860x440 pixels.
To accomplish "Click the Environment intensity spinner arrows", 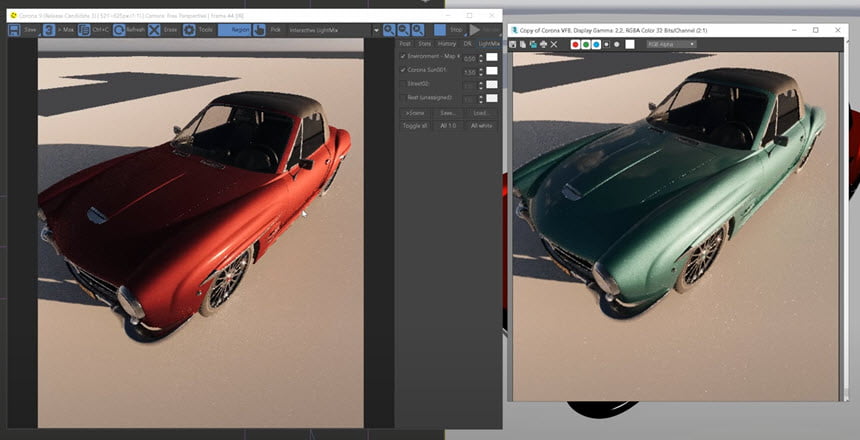I will [x=481, y=58].
